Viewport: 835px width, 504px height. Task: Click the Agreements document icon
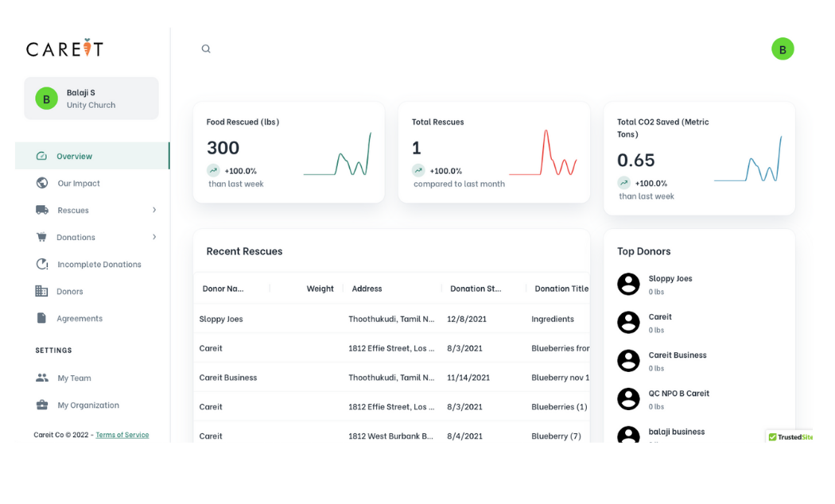pos(41,318)
